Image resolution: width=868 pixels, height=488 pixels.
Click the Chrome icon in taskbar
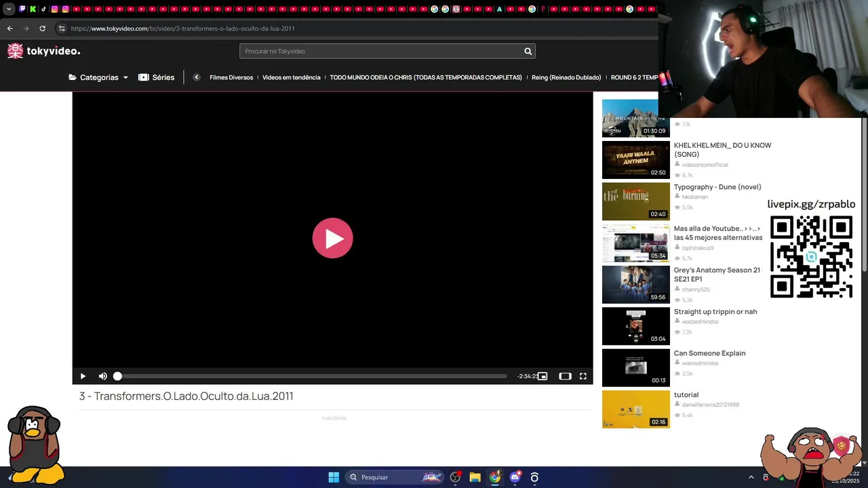[x=495, y=477]
